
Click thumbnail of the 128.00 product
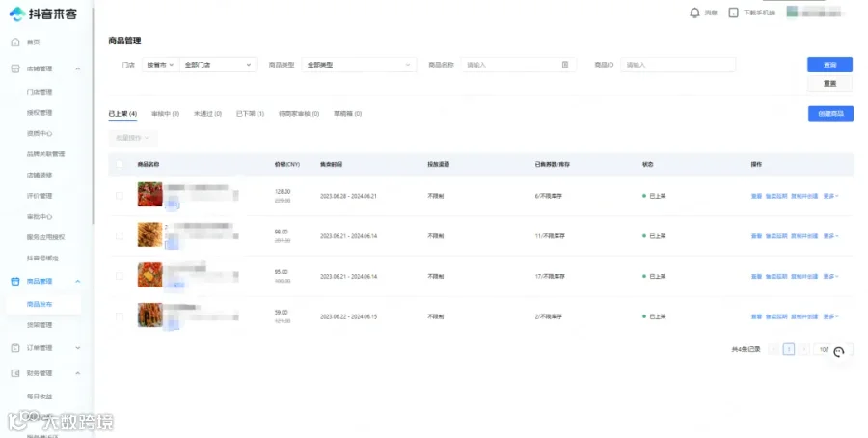click(150, 194)
